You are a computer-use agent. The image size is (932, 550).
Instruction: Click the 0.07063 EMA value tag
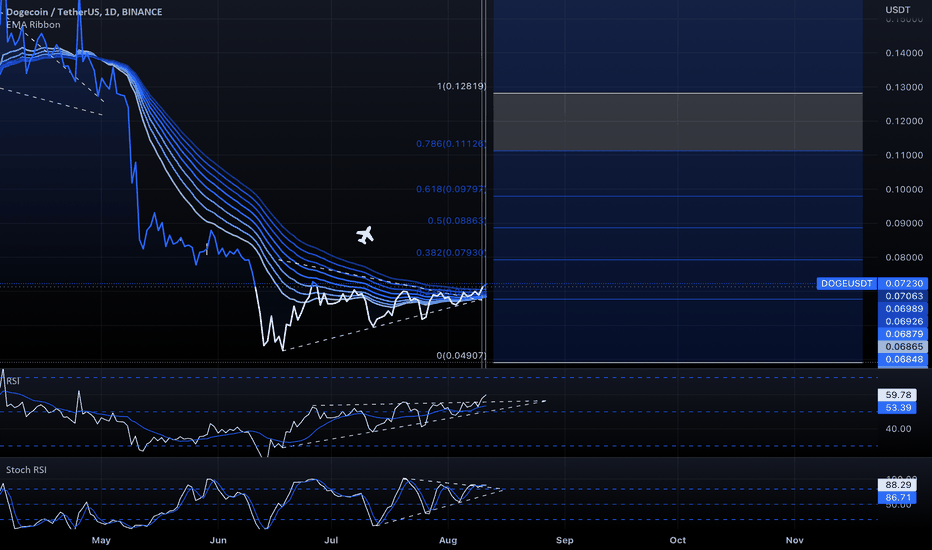pos(904,296)
